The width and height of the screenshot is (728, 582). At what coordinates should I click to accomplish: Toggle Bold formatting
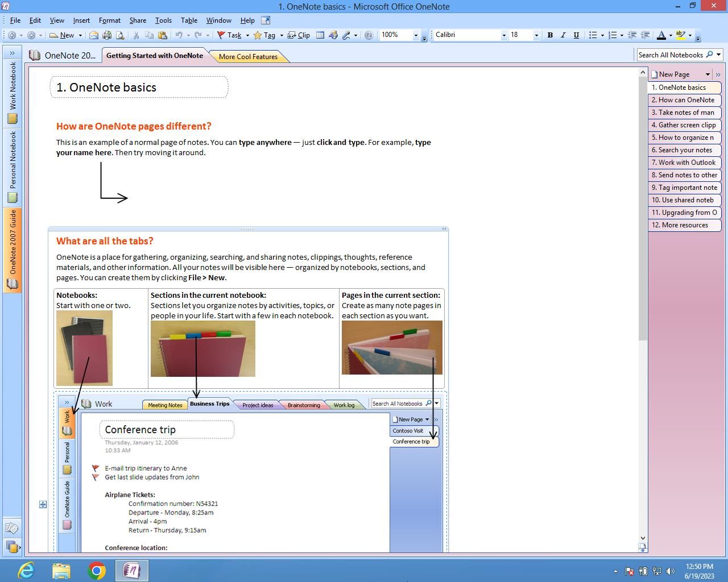[x=550, y=35]
